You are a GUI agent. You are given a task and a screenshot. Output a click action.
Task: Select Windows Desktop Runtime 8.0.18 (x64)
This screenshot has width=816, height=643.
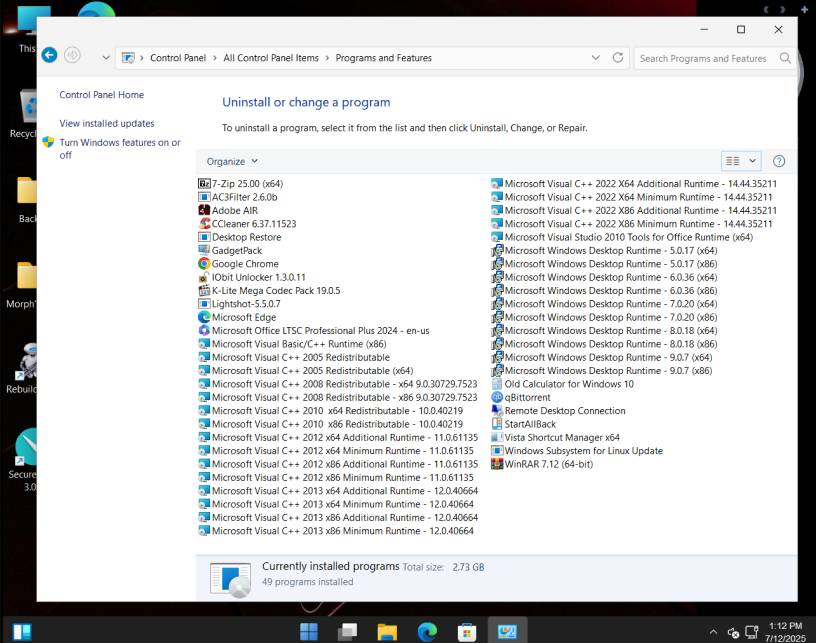[x=604, y=330]
